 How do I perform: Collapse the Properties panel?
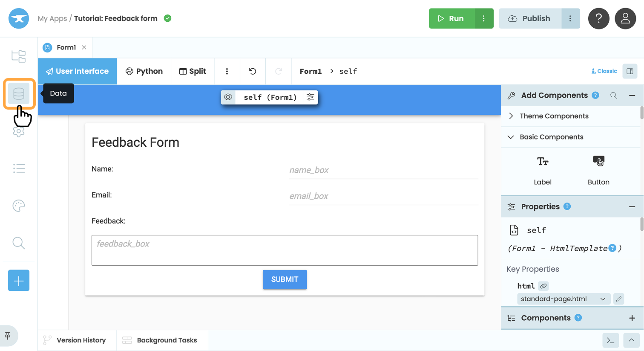pyautogui.click(x=632, y=206)
